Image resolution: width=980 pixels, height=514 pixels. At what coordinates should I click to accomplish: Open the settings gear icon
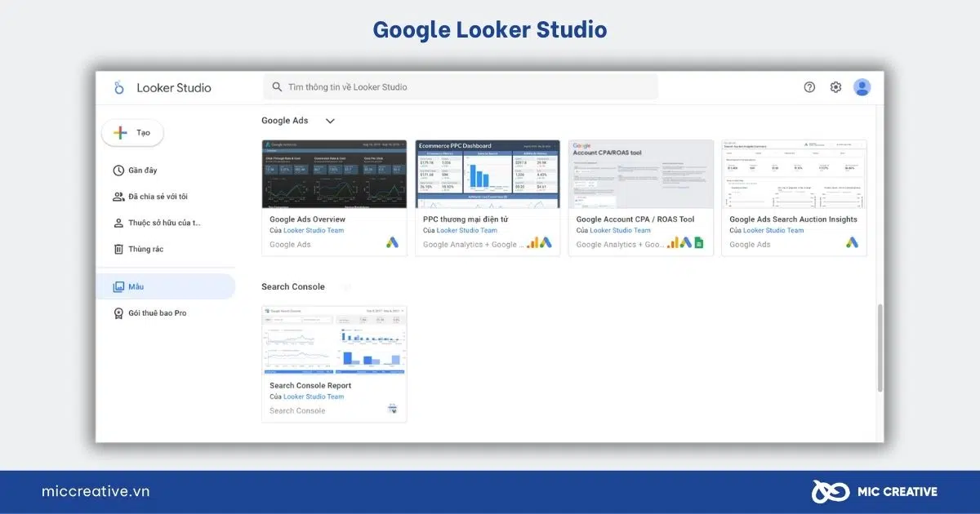835,87
